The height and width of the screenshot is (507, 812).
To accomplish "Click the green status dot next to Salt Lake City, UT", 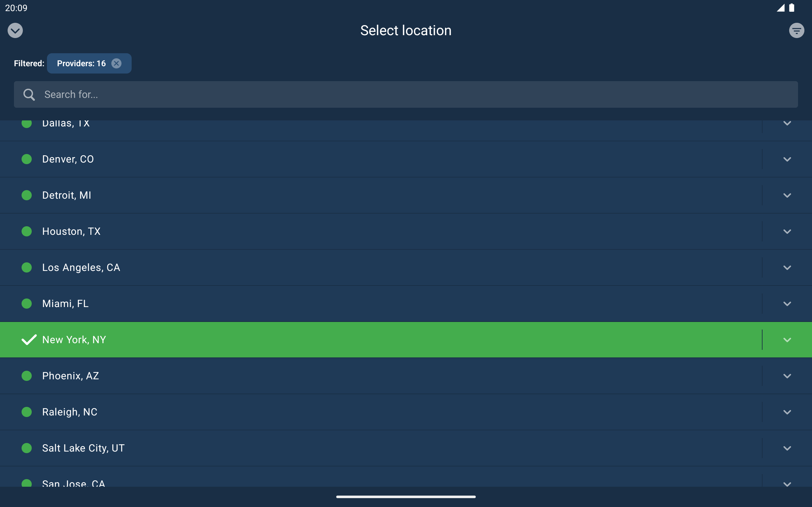I will 27,448.
